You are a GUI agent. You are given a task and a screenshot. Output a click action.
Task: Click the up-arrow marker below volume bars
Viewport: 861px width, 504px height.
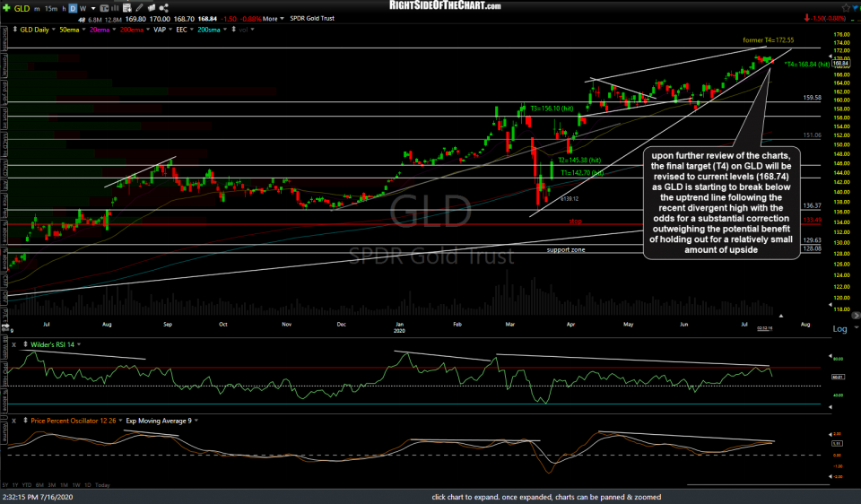tap(780, 316)
